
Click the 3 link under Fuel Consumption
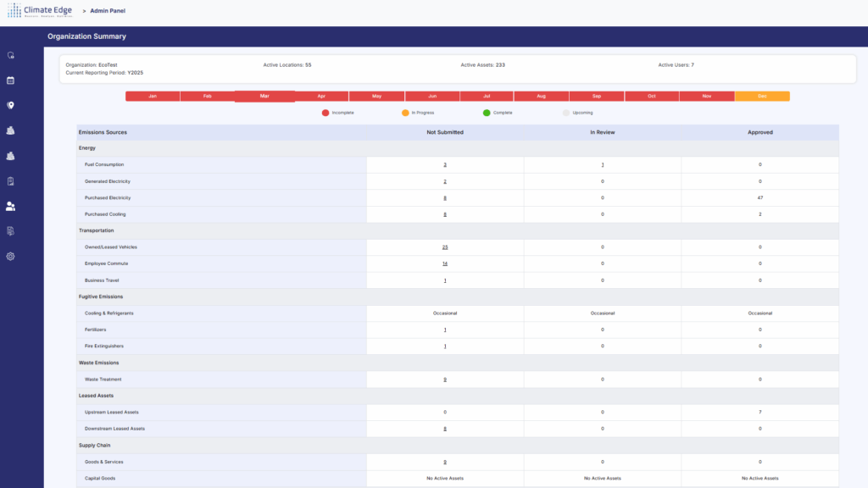[444, 164]
